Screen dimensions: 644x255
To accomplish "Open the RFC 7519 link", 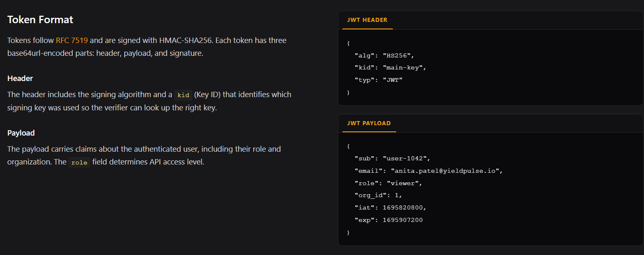I will 72,41.
